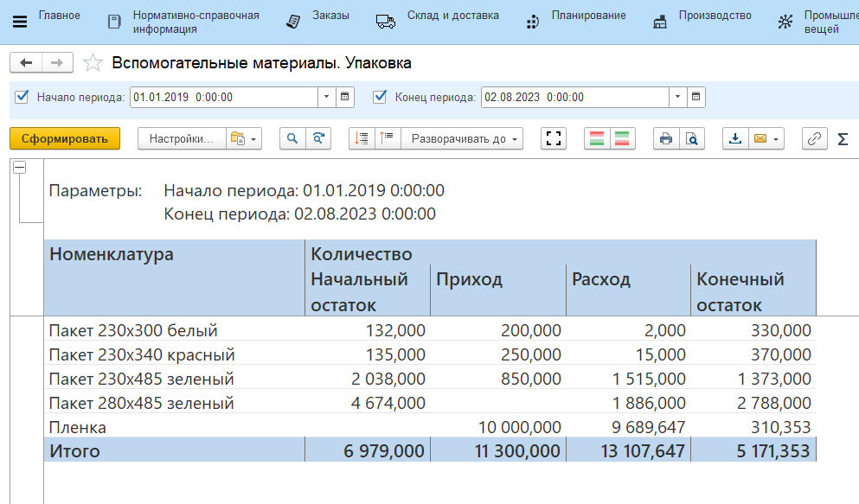The width and height of the screenshot is (859, 504).
Task: Toggle full screen report view
Action: (554, 138)
